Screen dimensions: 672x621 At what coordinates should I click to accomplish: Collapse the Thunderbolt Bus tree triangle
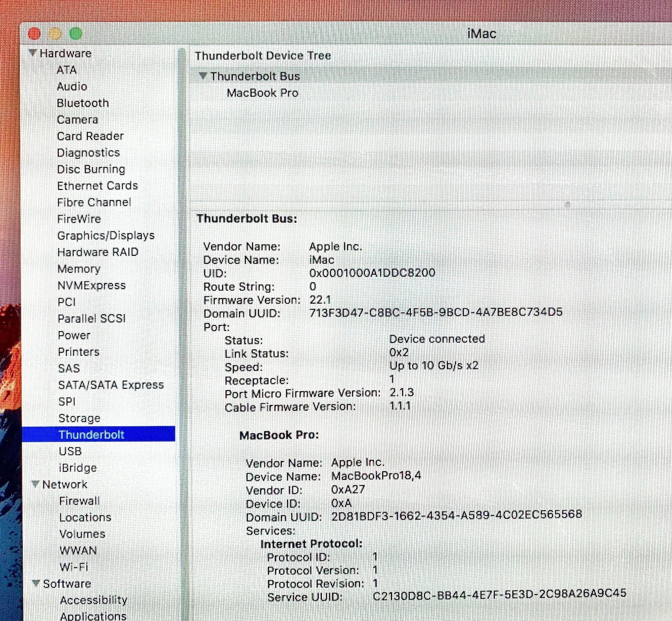pyautogui.click(x=203, y=76)
